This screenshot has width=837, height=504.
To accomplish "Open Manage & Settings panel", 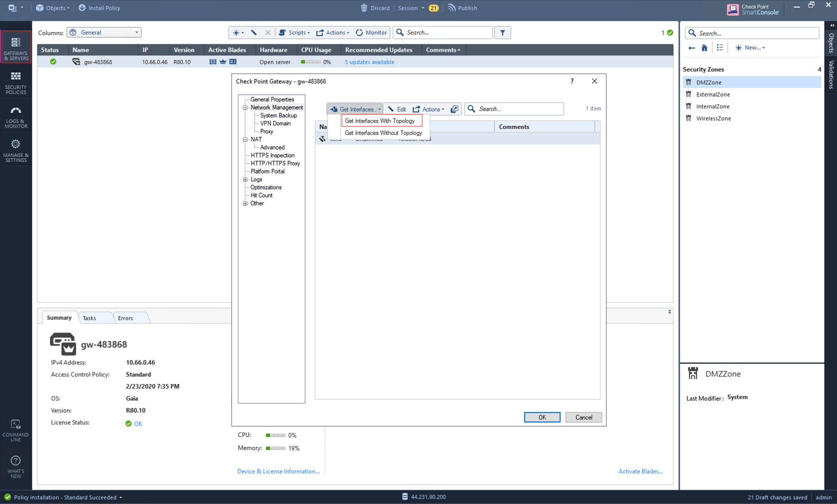I will coord(15,148).
